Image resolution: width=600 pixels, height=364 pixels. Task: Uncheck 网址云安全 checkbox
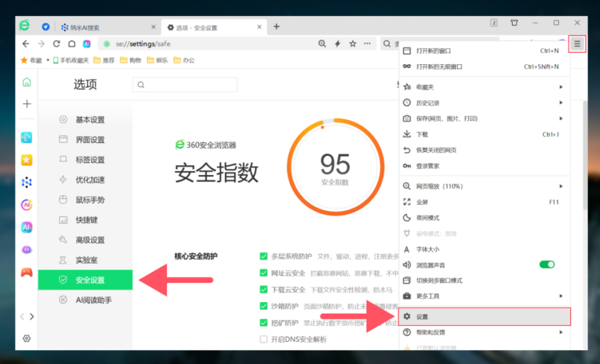(263, 272)
